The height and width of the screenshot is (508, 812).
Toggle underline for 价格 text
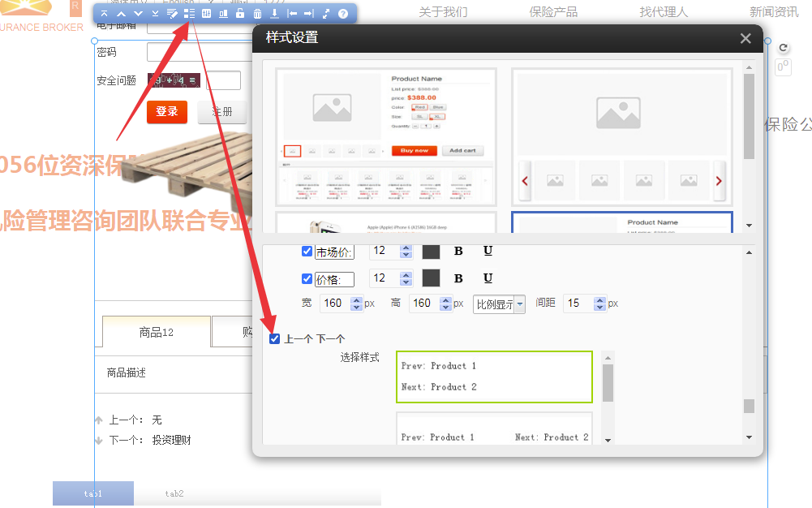pos(488,278)
